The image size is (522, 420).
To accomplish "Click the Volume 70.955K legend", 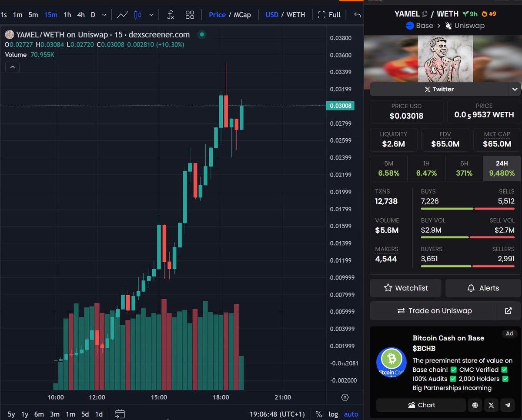I will click(x=30, y=55).
